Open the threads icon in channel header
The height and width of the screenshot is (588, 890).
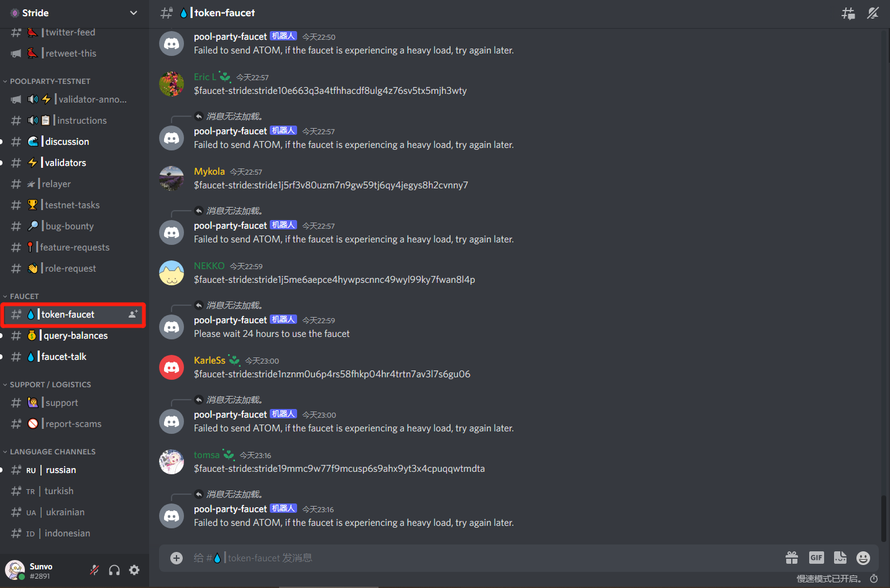tap(848, 13)
